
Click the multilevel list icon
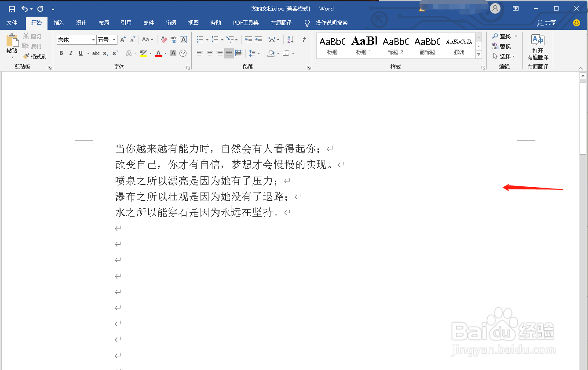(230, 40)
